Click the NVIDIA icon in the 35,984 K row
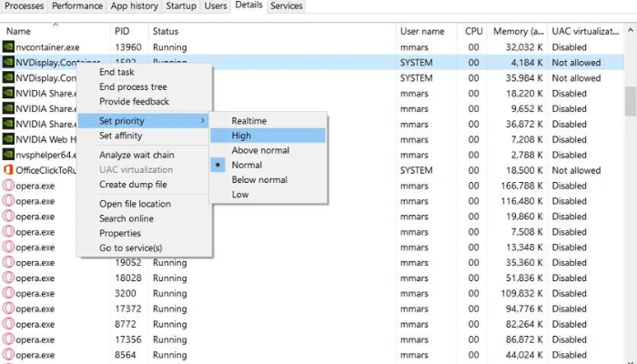The image size is (637, 364). coord(8,77)
